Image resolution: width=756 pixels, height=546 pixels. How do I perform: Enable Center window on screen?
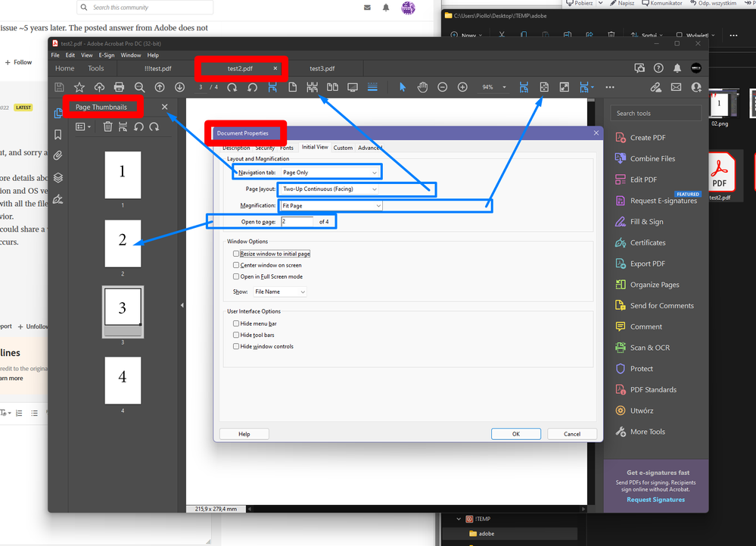236,265
